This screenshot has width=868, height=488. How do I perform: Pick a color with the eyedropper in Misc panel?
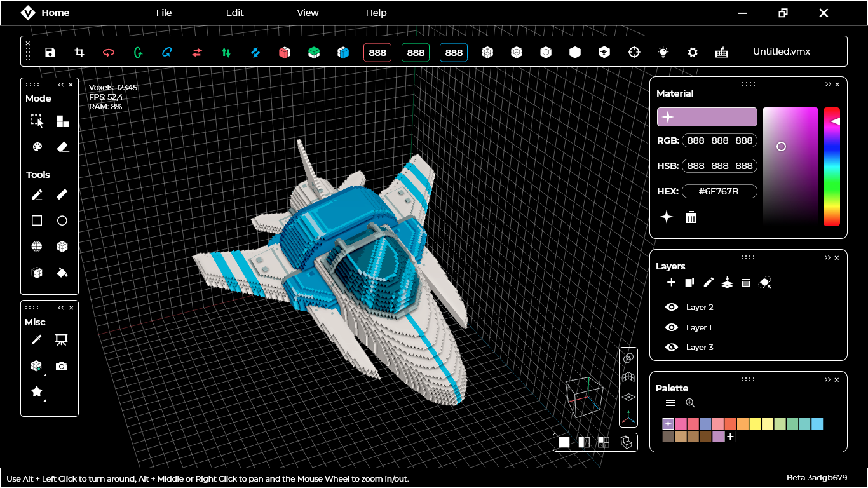coord(36,339)
